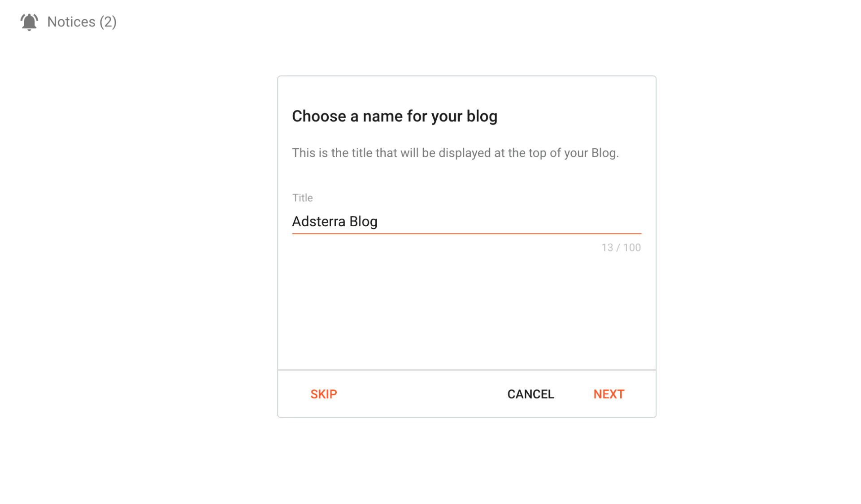
Task: Click the orange underline below the title
Action: pos(466,233)
